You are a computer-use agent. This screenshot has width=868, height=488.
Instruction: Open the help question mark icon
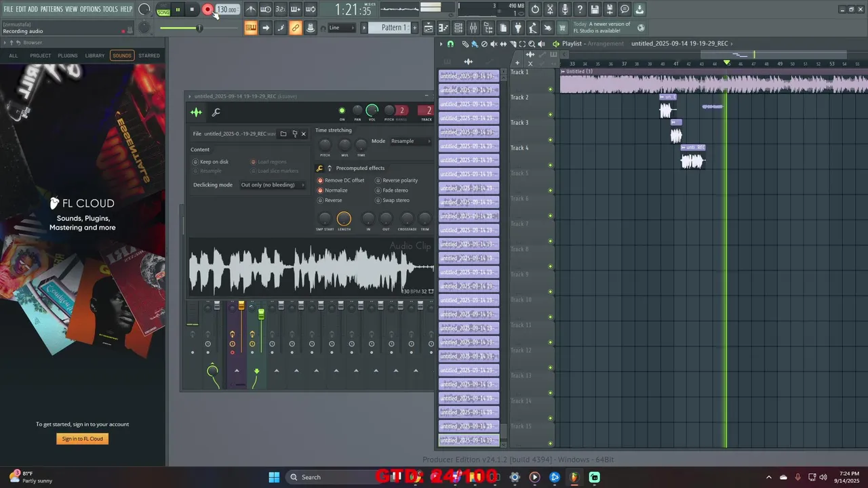[x=580, y=9]
